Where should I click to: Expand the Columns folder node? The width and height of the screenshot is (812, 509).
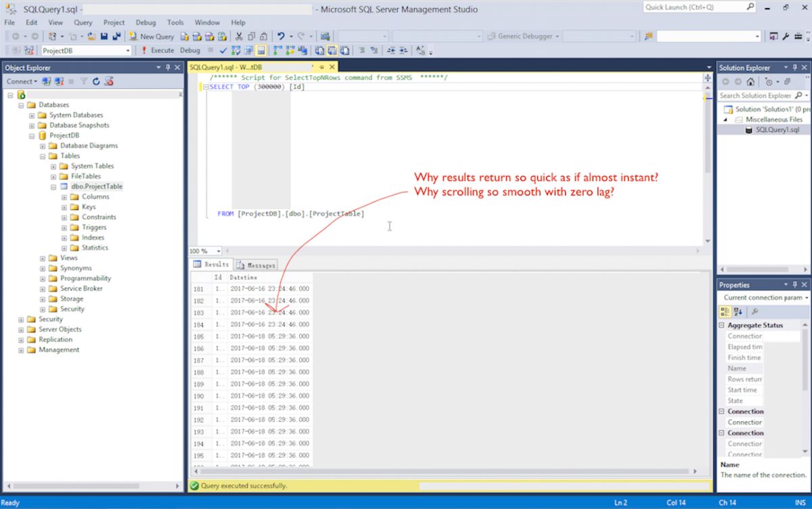[64, 197]
